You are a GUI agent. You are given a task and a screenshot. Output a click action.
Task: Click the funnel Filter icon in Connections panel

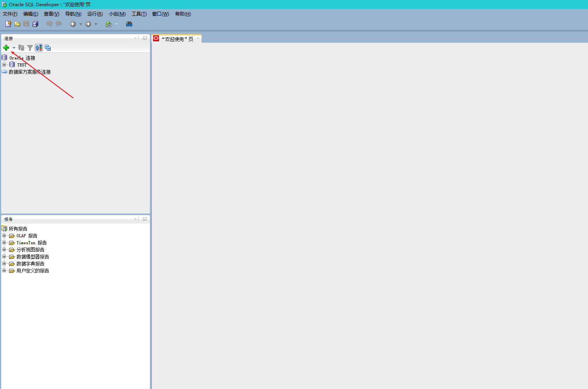tap(30, 48)
